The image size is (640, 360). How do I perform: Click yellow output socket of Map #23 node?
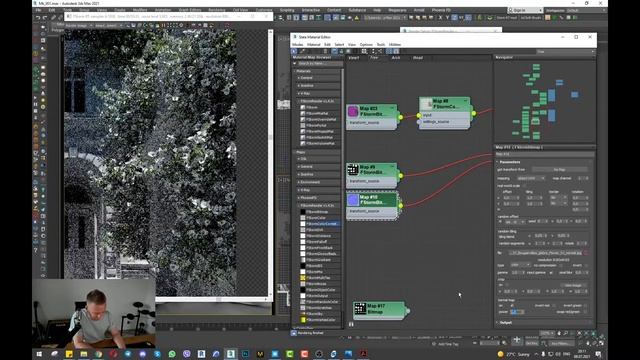tap(401, 117)
